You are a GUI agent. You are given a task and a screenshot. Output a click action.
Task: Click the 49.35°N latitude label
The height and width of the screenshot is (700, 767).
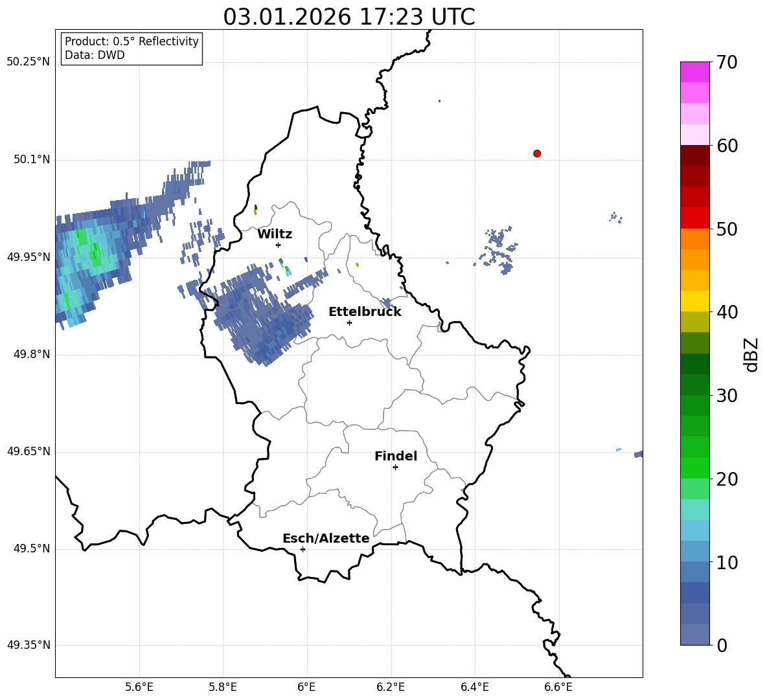coord(29,645)
